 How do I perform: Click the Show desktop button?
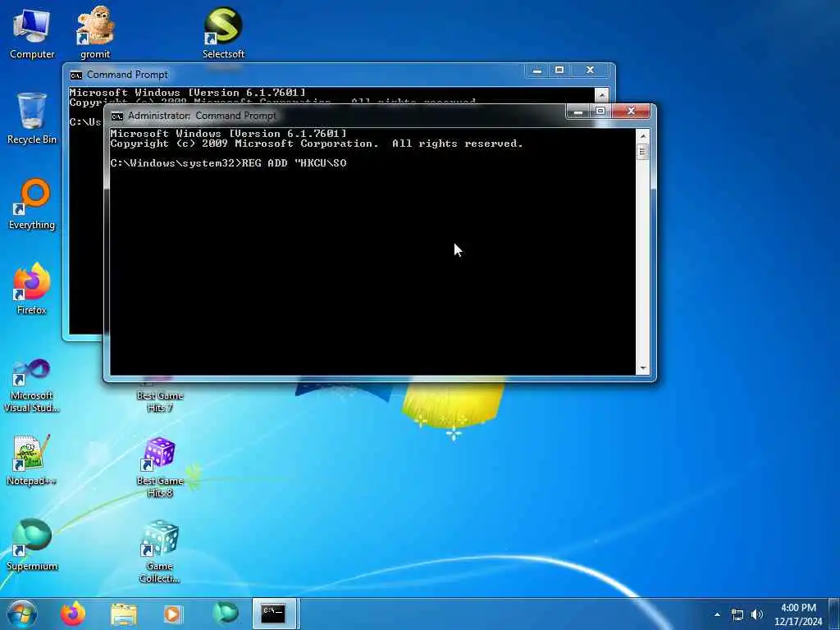(834, 614)
